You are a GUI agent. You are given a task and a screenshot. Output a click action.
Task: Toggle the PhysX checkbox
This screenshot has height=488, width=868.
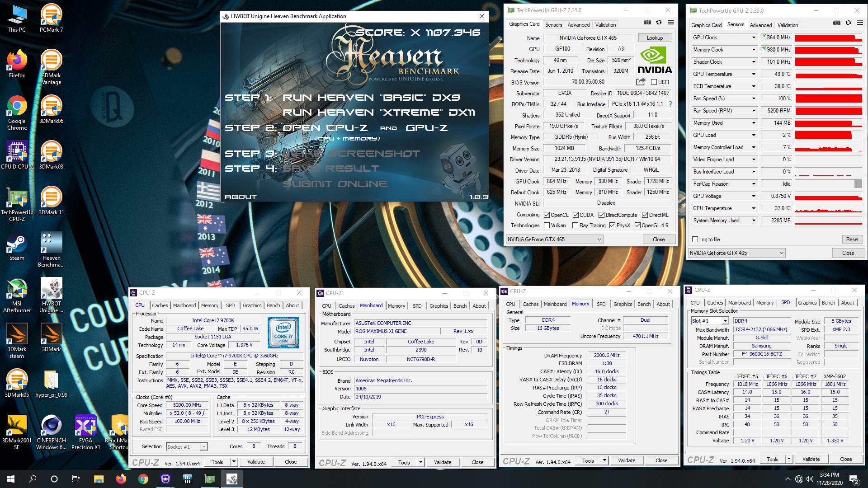pos(612,225)
